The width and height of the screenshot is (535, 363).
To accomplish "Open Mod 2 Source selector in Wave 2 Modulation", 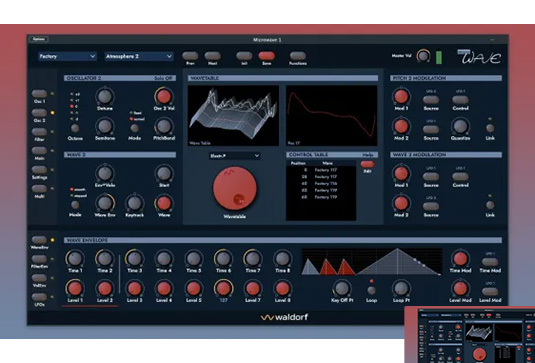I will click(431, 206).
